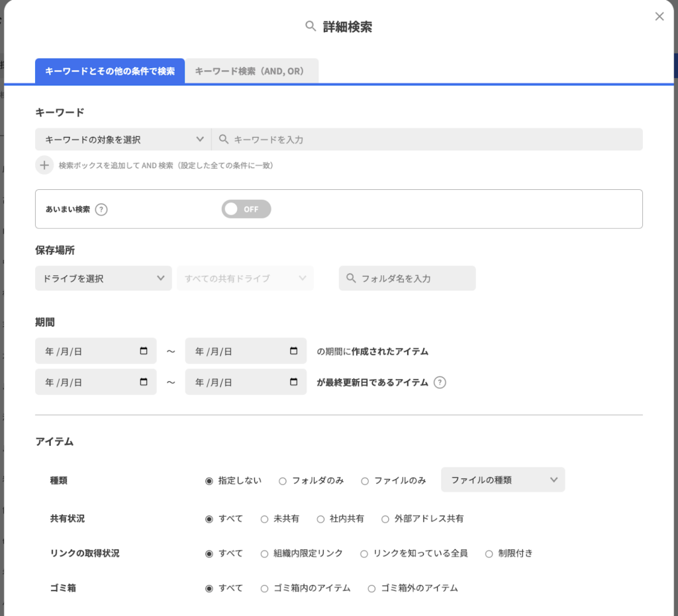Click help icon beside 最終更新日であるアイテム
The image size is (678, 616).
[x=440, y=382]
